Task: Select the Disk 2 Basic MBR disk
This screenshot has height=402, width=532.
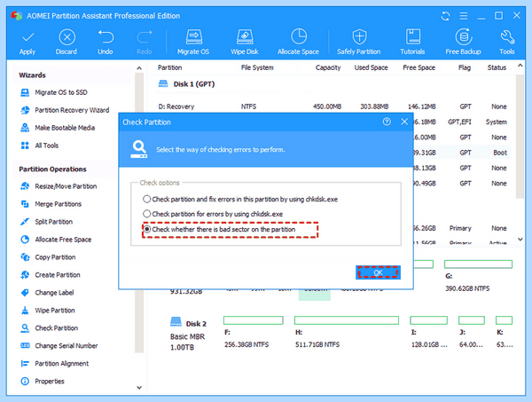Action: pos(188,335)
